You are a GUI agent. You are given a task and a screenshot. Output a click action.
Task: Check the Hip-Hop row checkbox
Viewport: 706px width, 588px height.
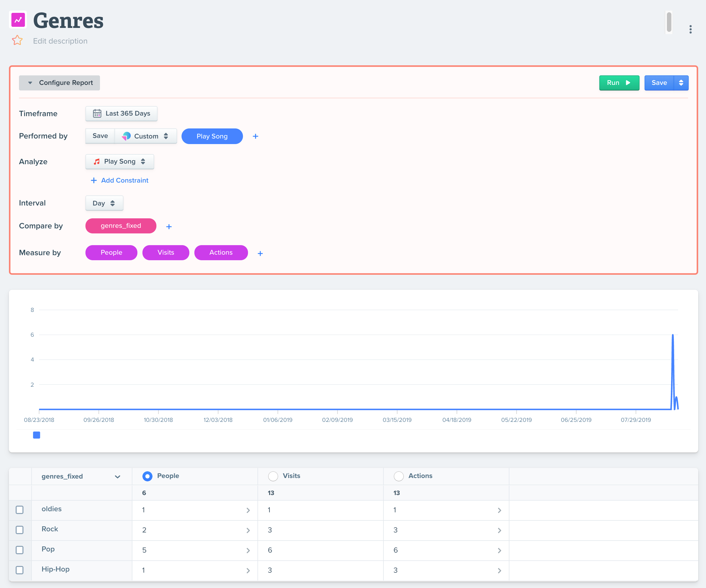point(20,570)
